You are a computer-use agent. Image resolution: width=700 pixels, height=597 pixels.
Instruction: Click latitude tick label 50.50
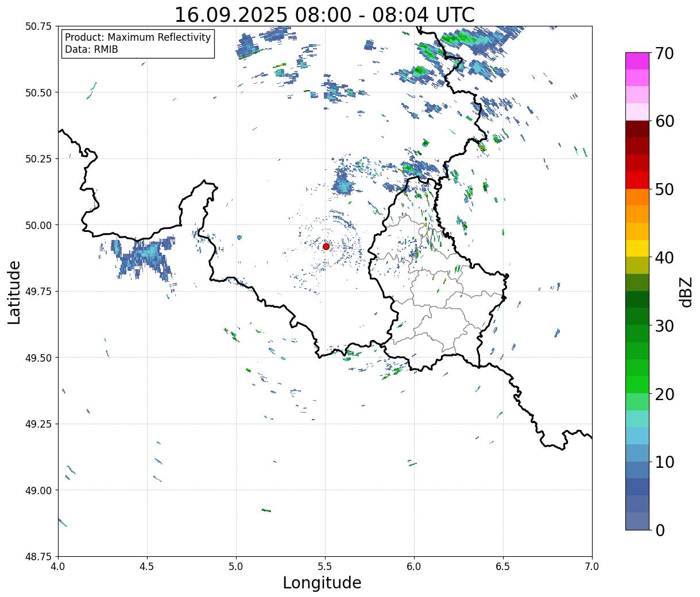click(x=38, y=92)
